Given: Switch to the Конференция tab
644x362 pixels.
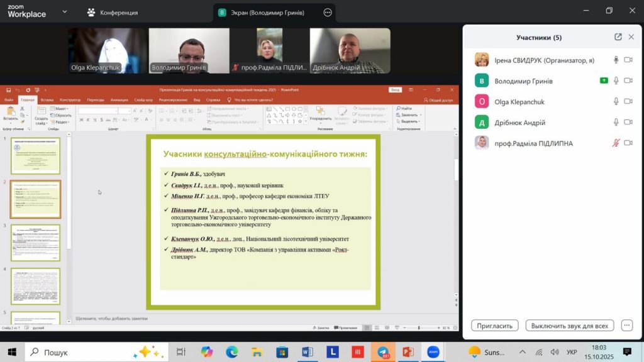Looking at the screenshot, I should pos(113,13).
